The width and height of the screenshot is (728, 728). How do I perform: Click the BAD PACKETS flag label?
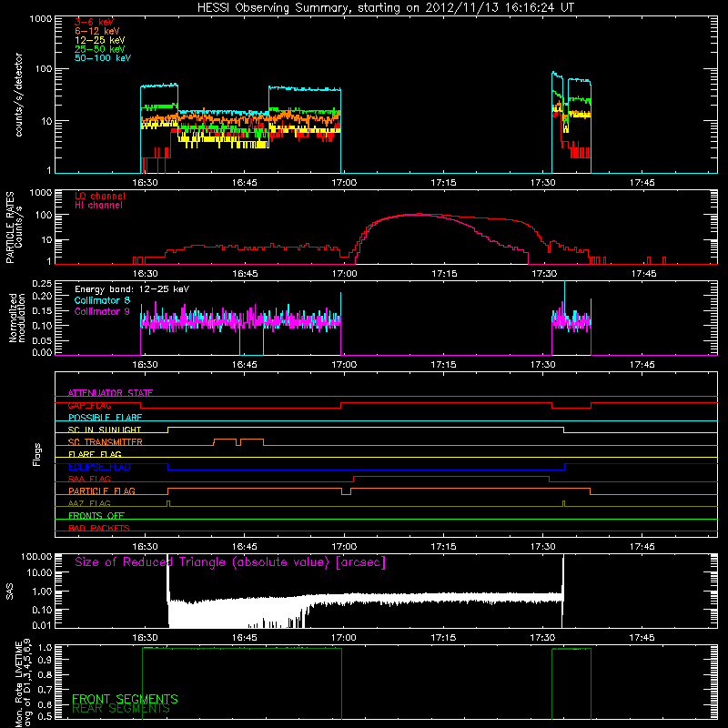99,529
